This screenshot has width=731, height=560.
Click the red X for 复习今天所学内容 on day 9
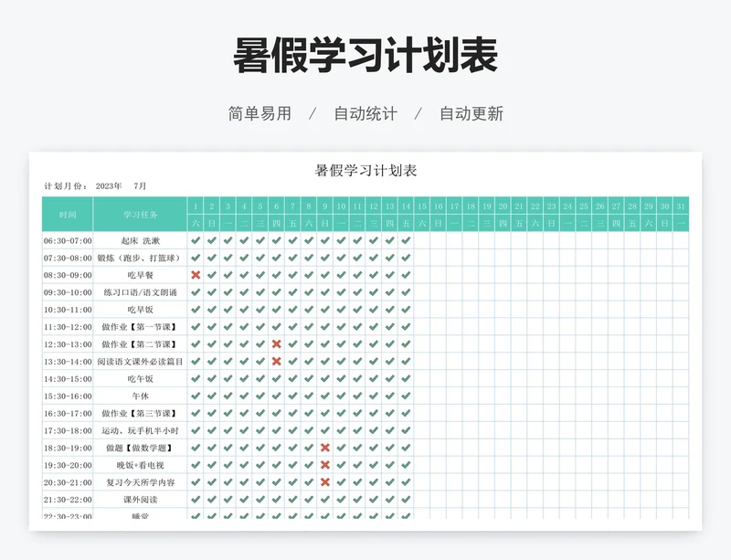(x=325, y=482)
